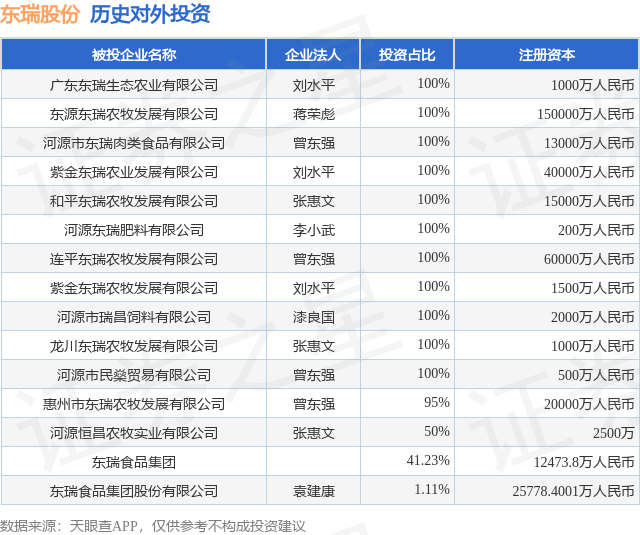The image size is (640, 535).
Task: Click the 东瑞食品集团 row name
Action: pos(134,462)
